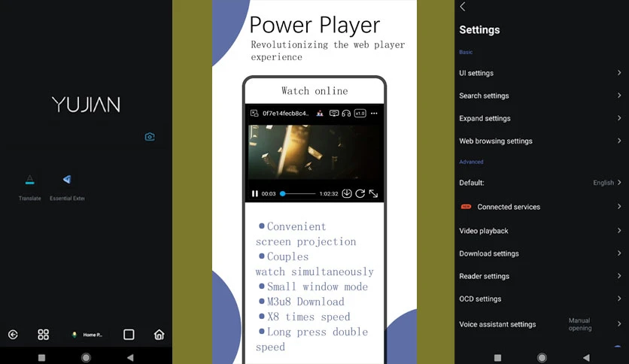Open Search settings

[x=540, y=96]
